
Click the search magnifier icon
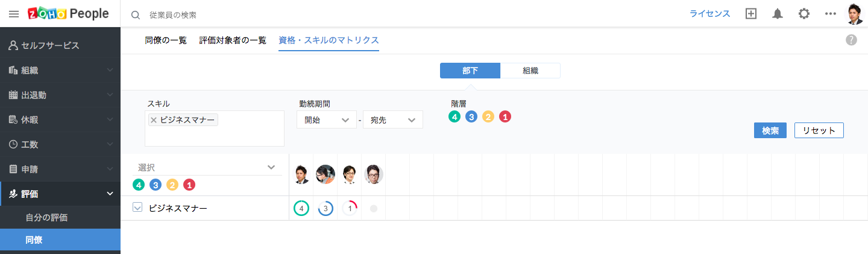(136, 14)
